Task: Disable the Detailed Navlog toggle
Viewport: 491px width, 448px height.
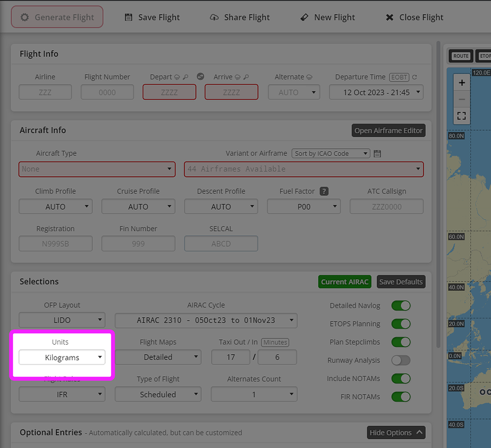Action: 401,305
